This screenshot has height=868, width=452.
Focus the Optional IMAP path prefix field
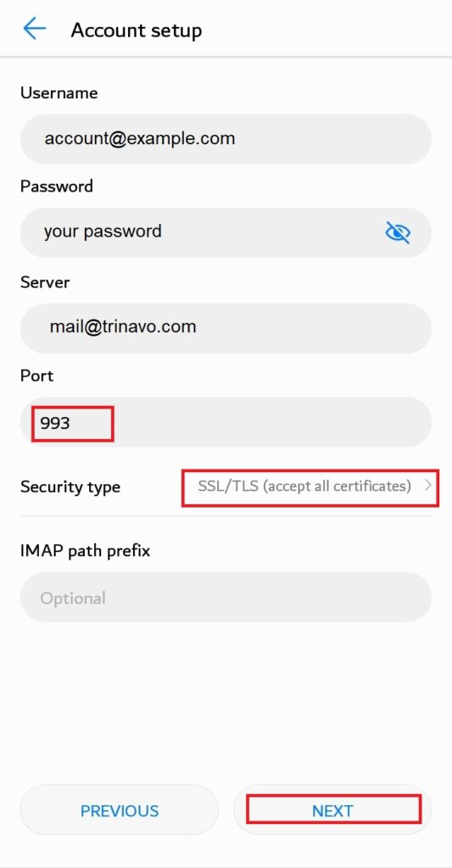click(x=226, y=597)
